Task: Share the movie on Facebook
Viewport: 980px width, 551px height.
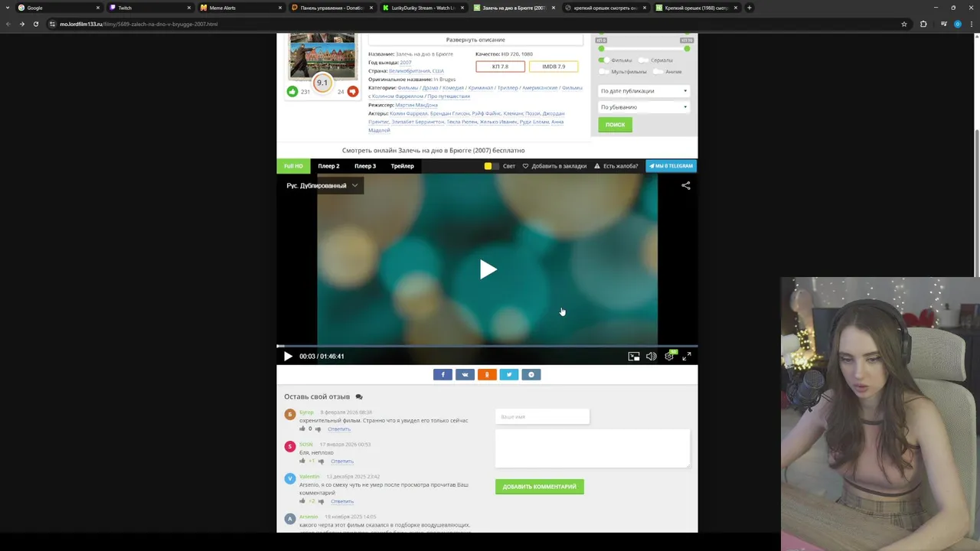Action: tap(443, 374)
